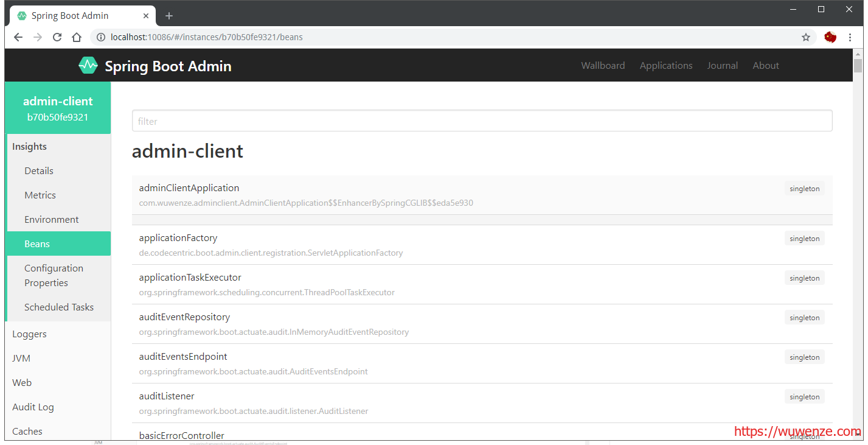Expand the adminClientApplication bean row

click(482, 195)
